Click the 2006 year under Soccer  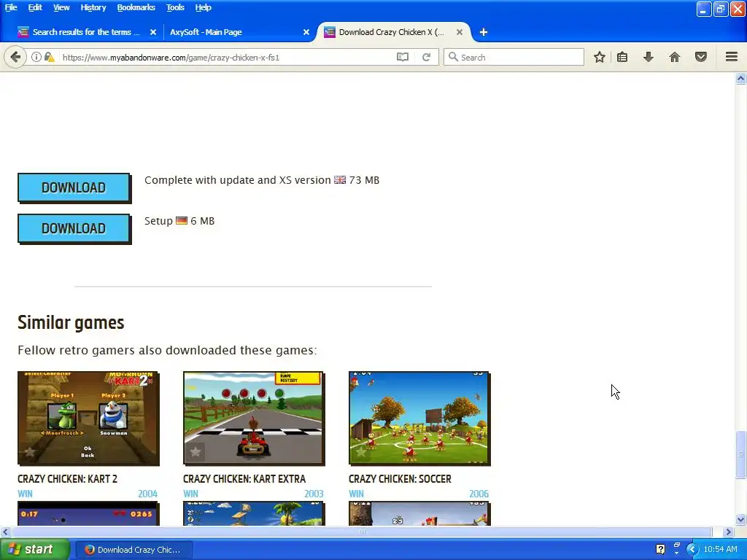(479, 494)
